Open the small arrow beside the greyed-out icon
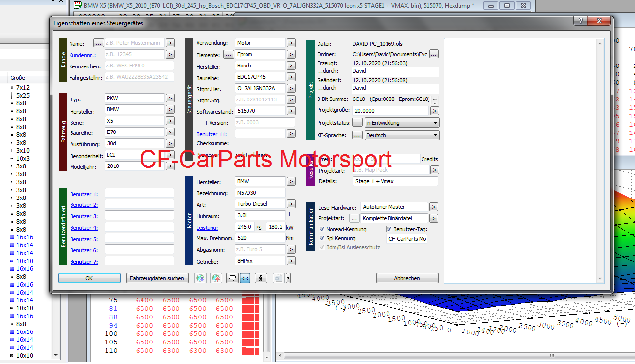Screen dimensions: 635x364 point(288,278)
